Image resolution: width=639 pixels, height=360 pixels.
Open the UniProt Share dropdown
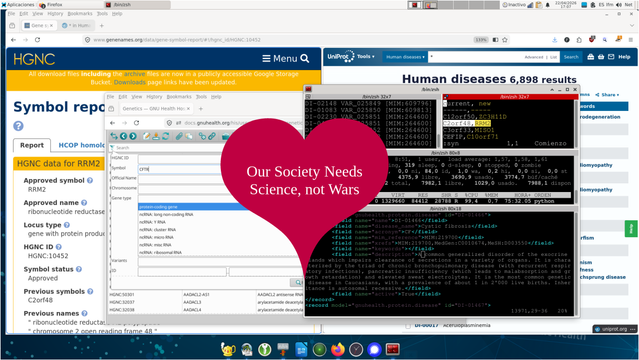[x=607, y=95]
